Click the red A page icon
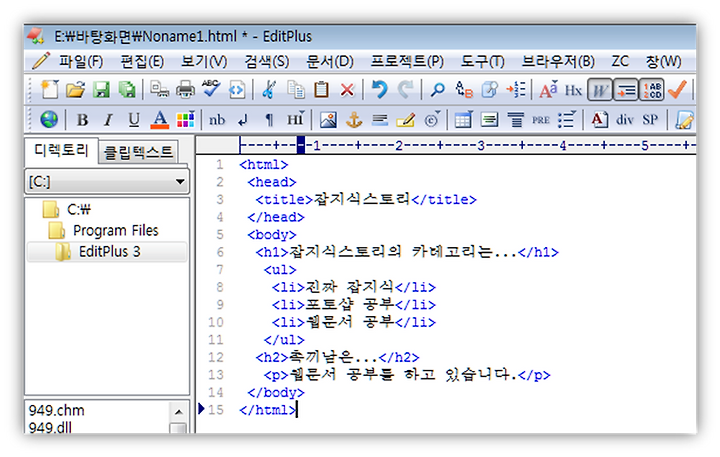 pos(599,120)
